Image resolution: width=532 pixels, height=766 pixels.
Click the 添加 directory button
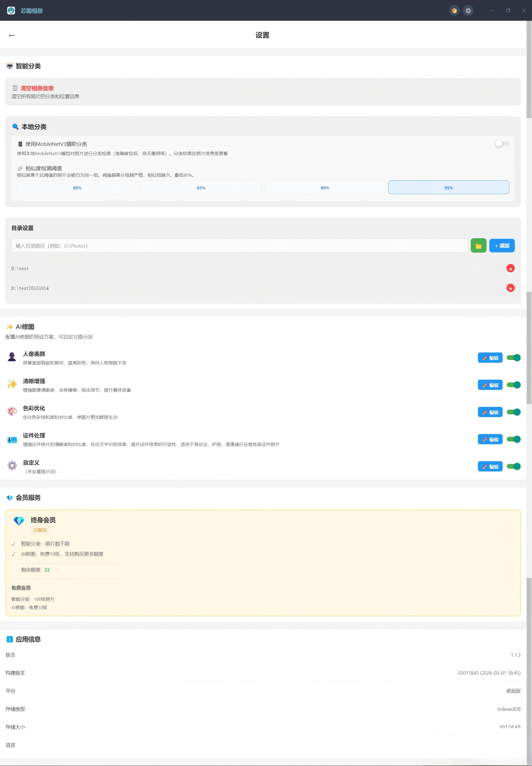(x=502, y=246)
